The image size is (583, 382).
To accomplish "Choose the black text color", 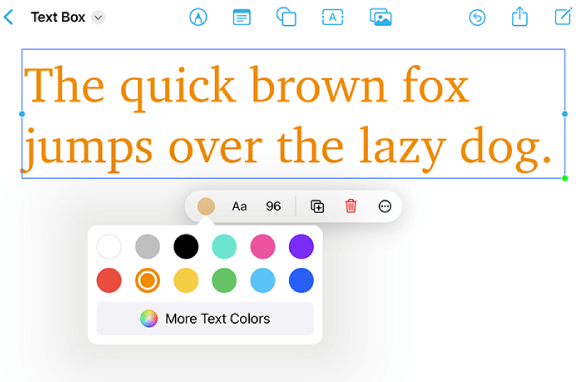I will click(186, 246).
